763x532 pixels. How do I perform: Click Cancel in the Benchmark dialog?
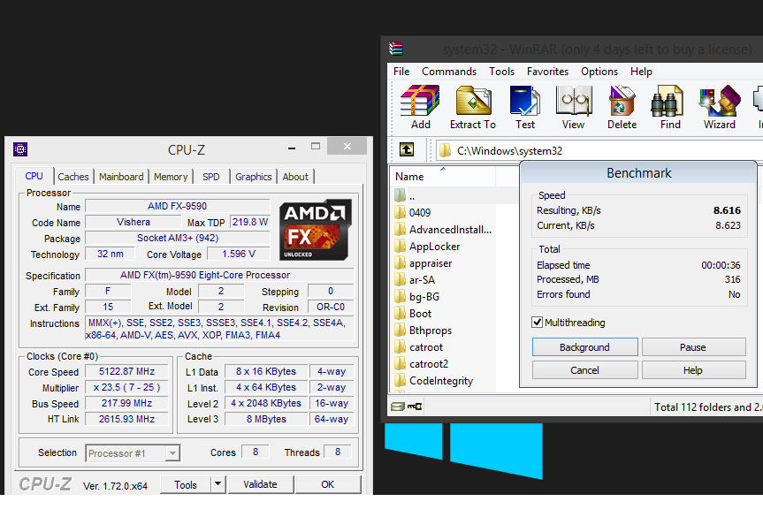pos(585,370)
